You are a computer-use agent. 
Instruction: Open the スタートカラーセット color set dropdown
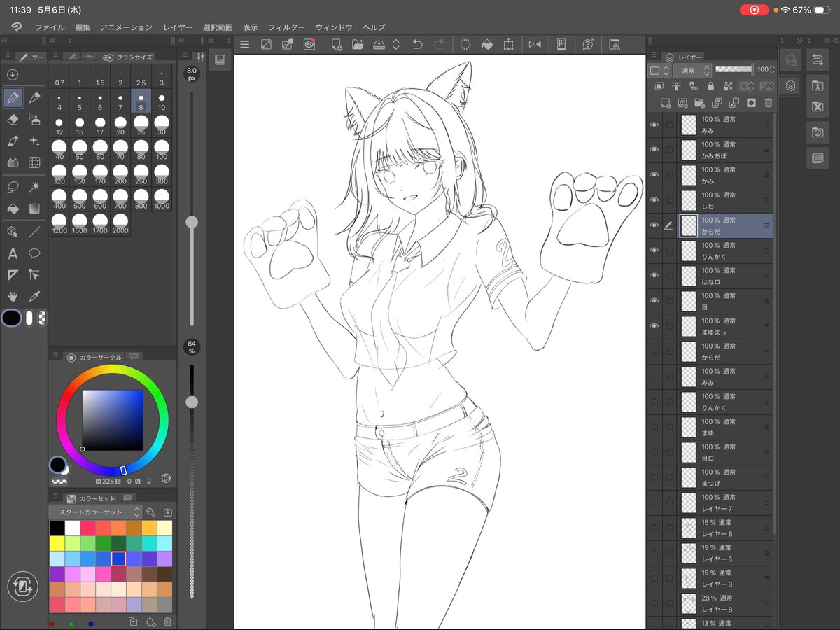click(x=96, y=512)
